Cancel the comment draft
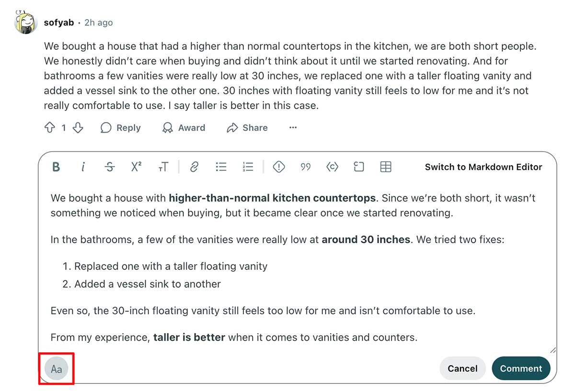The image size is (575, 392). [x=462, y=369]
